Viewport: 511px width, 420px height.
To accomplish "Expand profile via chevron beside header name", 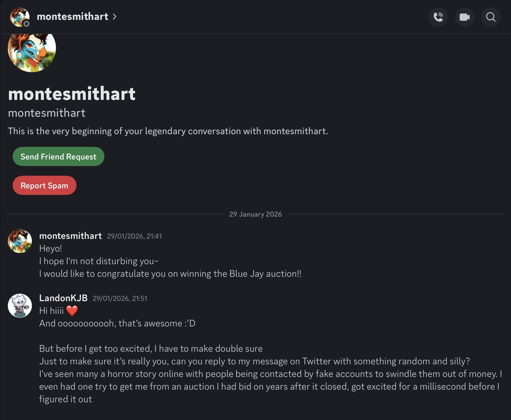I will click(115, 17).
